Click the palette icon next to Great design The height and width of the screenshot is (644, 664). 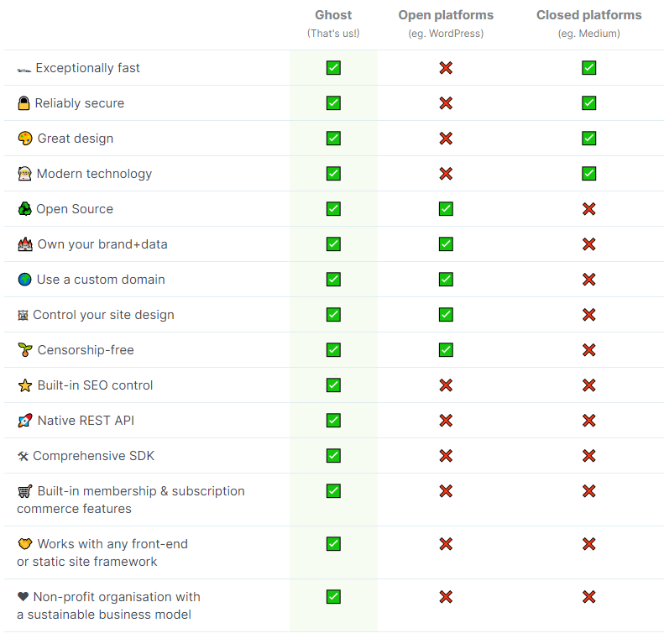pos(25,139)
